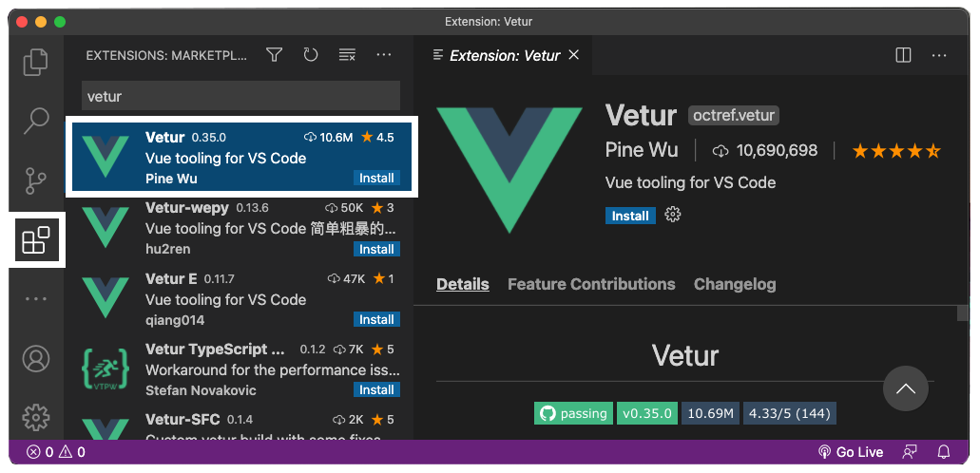Install the Vetur E extension
980x473 pixels.
click(376, 319)
